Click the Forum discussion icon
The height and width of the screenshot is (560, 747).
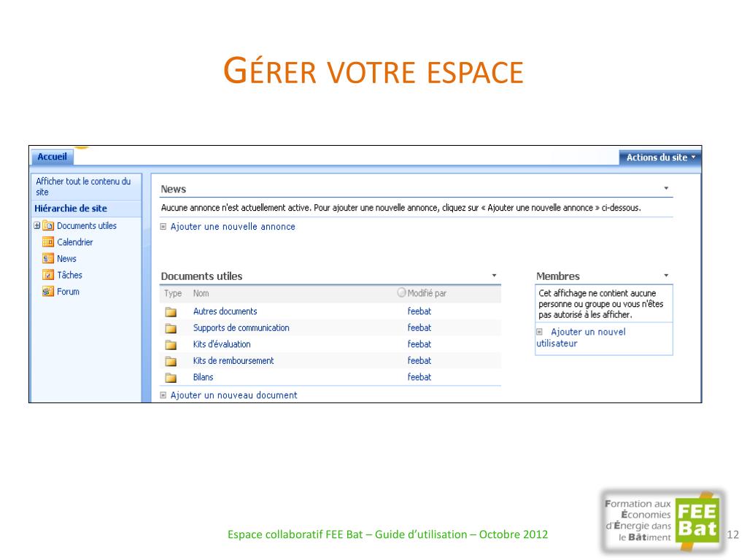[x=47, y=292]
